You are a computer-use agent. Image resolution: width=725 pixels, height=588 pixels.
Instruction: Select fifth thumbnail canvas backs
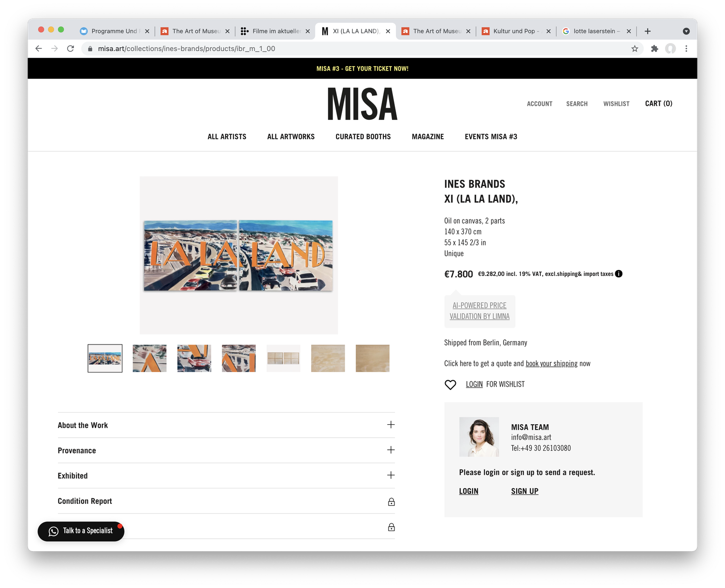[x=283, y=359]
